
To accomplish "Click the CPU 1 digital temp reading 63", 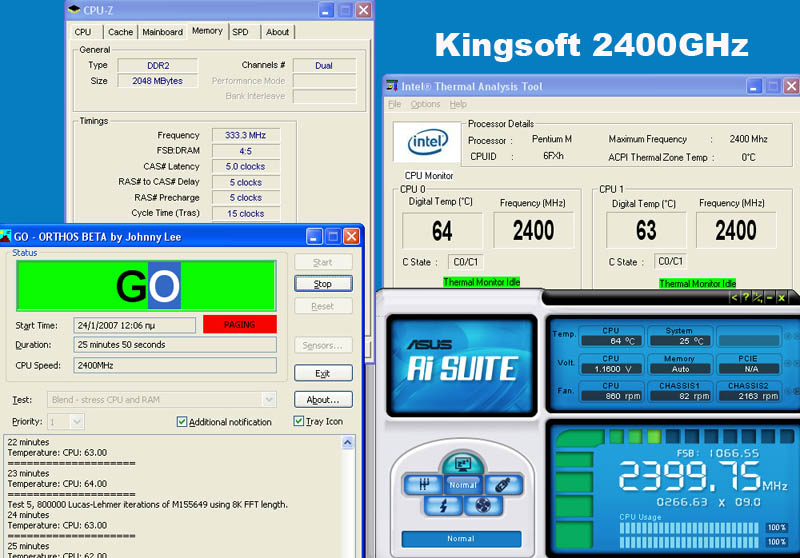I will pyautogui.click(x=645, y=231).
